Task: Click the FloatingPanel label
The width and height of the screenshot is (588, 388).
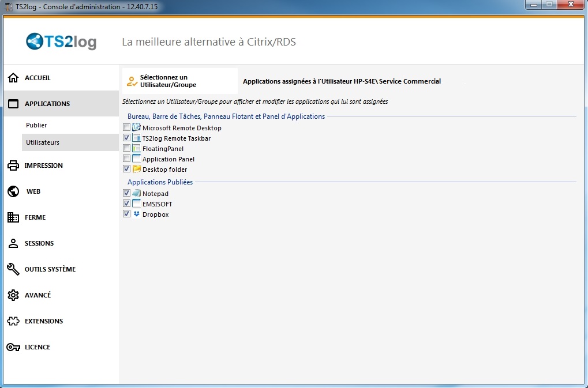Action: click(163, 149)
